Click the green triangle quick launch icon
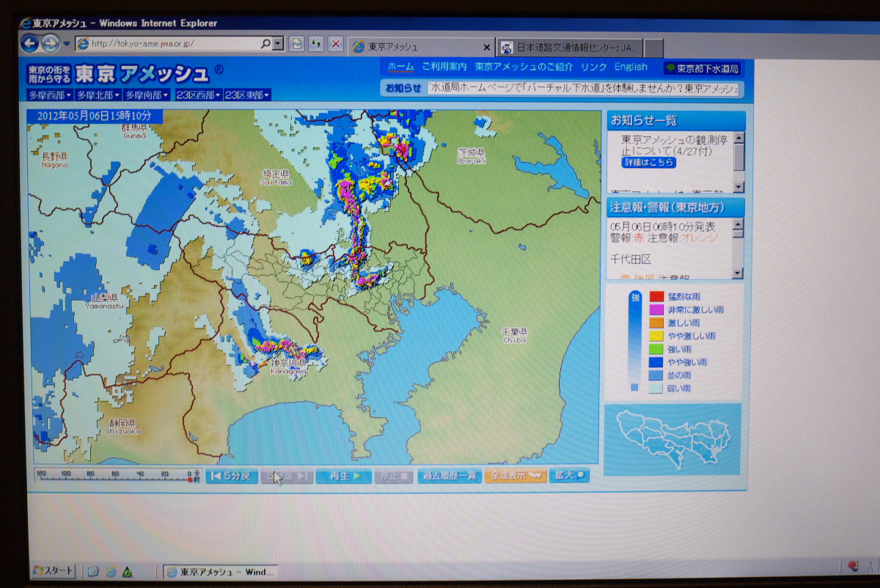This screenshot has width=880, height=588. coord(128,572)
